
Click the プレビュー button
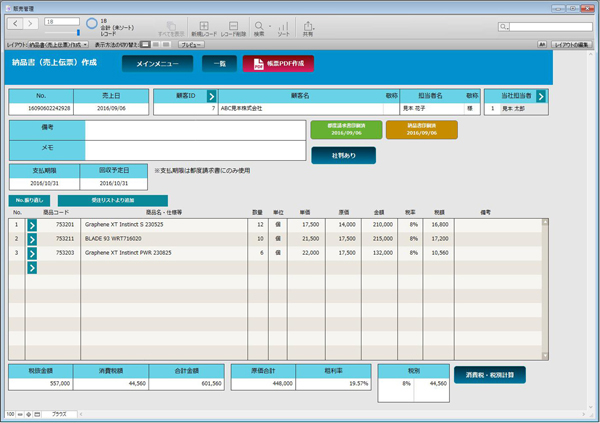pos(191,45)
